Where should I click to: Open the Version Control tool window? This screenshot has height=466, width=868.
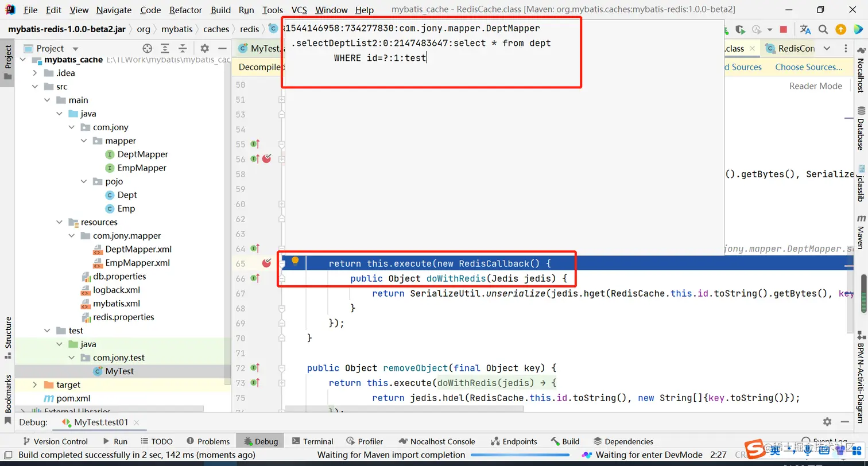(55, 441)
